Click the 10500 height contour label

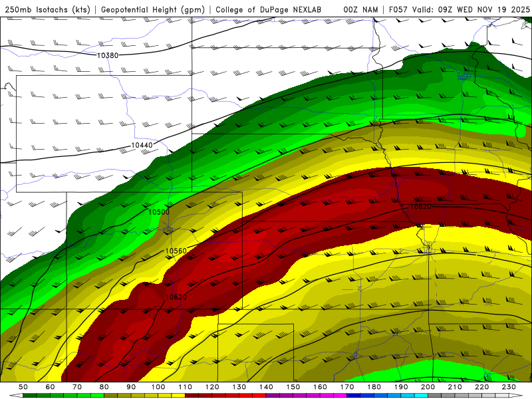159,212
